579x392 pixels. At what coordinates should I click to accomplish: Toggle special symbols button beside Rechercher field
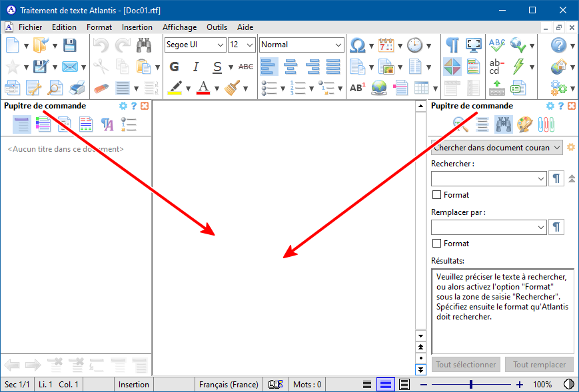(556, 179)
